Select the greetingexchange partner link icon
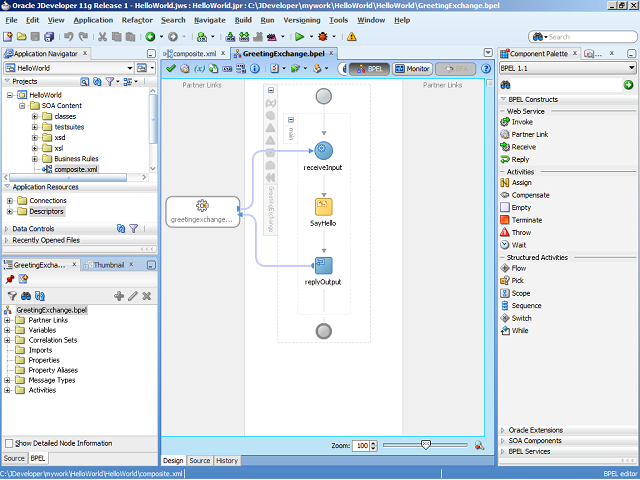 coord(202,205)
